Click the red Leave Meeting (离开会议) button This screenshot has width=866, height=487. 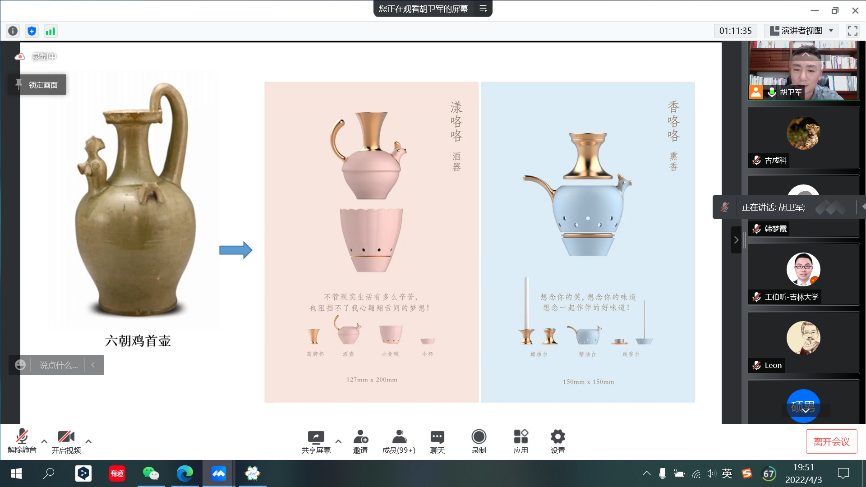point(831,441)
